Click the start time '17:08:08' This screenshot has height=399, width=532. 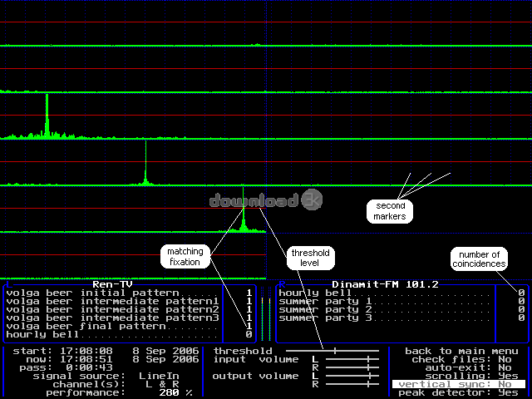click(86, 351)
